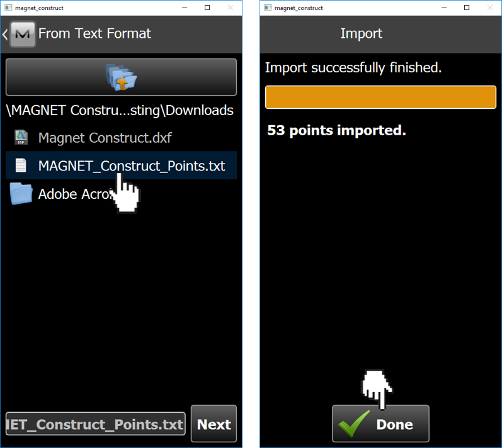This screenshot has width=502, height=448.
Task: Click the DXF file icon
Action: click(x=21, y=138)
